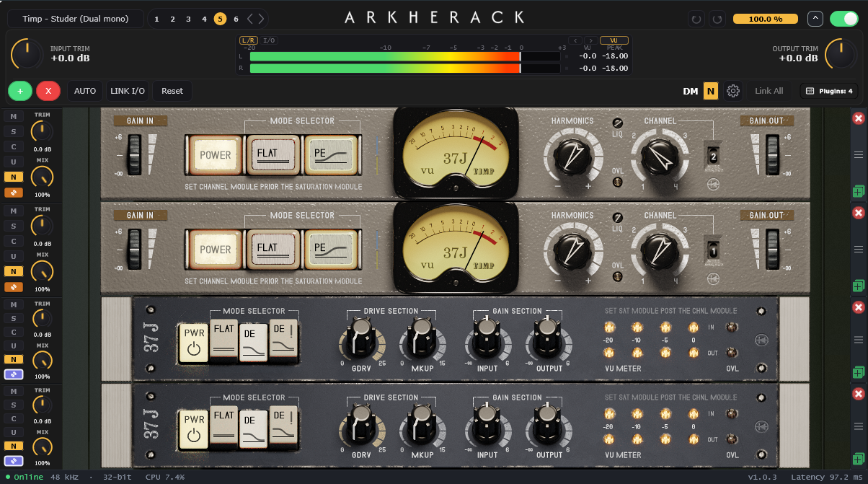Viewport: 868px width, 484px height.
Task: Click the purple link icon on fourth strip
Action: 13,460
